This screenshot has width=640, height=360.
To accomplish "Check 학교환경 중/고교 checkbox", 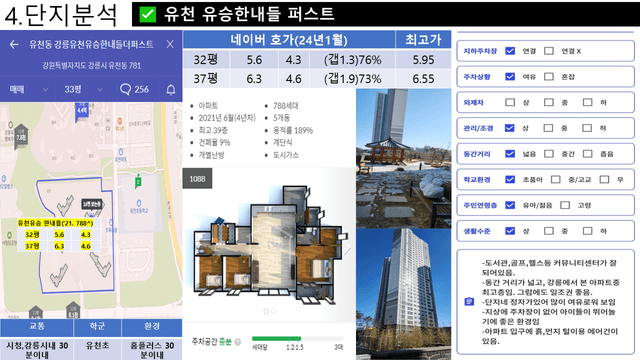I will tap(556, 179).
